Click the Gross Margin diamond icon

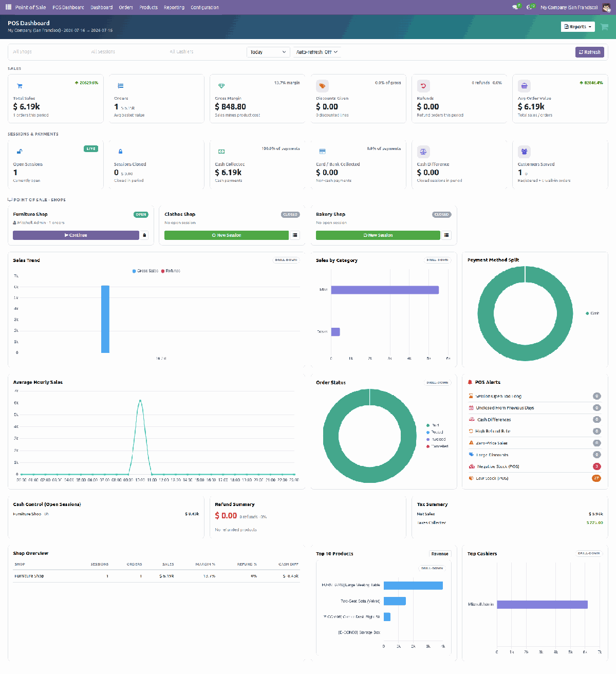pos(221,86)
